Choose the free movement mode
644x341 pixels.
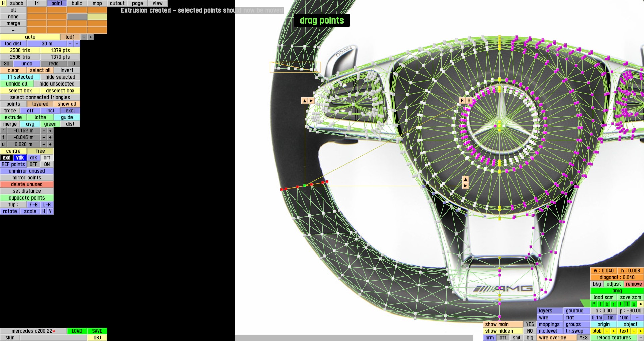40,151
